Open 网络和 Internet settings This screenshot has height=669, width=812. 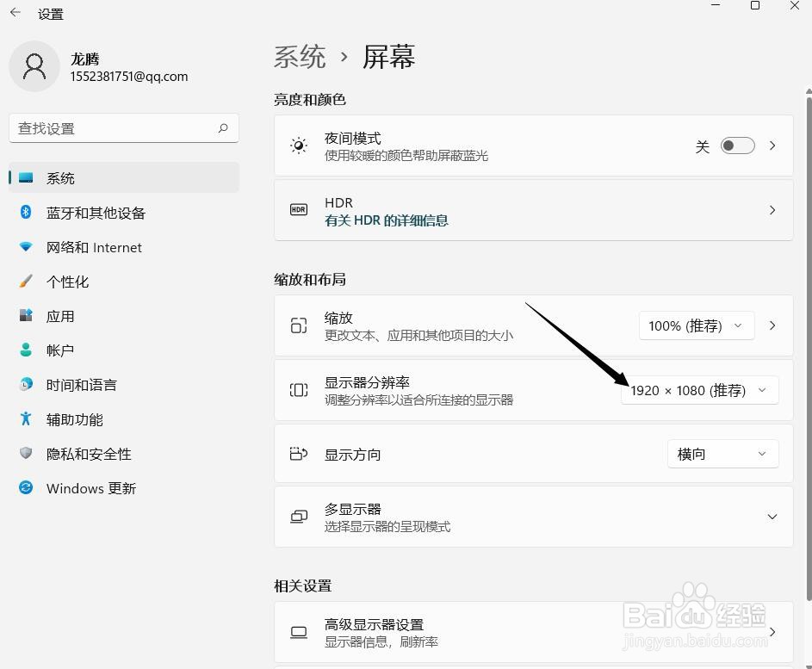pyautogui.click(x=124, y=247)
